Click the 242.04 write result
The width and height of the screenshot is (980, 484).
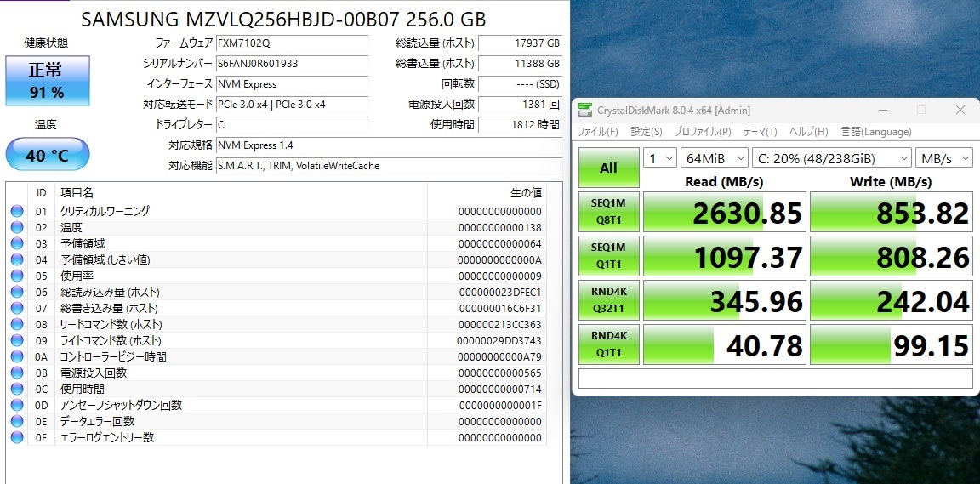(x=892, y=300)
